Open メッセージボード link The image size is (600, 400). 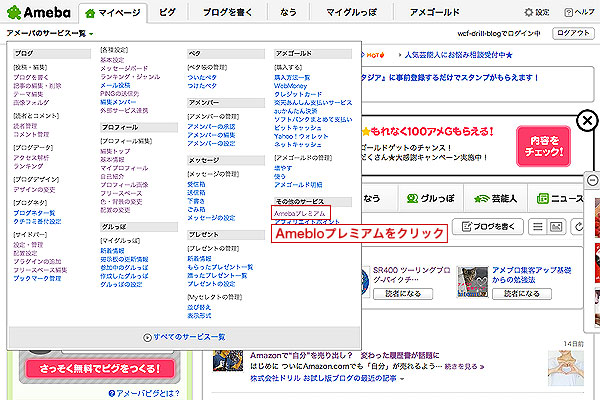(x=124, y=68)
